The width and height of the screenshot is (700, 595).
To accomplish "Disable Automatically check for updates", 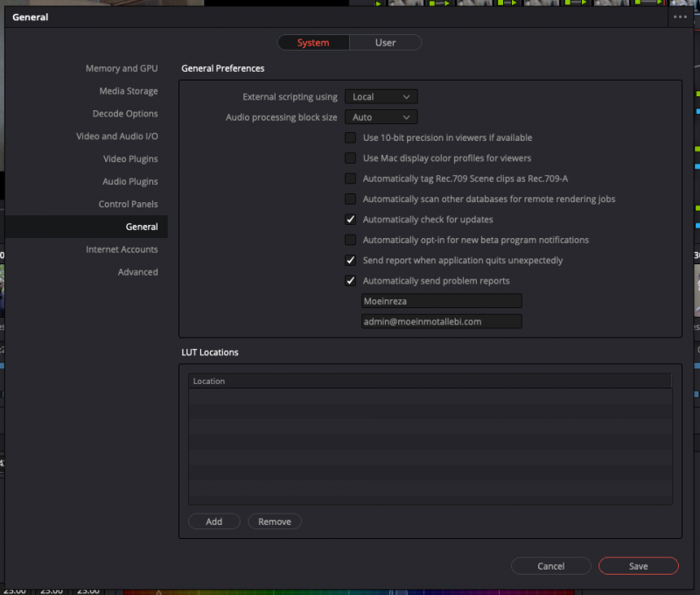I will coord(351,220).
